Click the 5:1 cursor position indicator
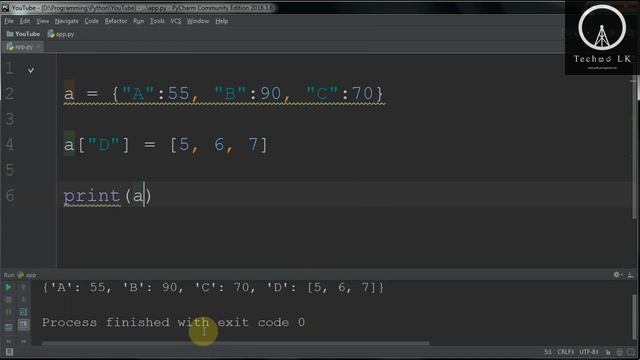640x360 pixels. click(x=548, y=352)
